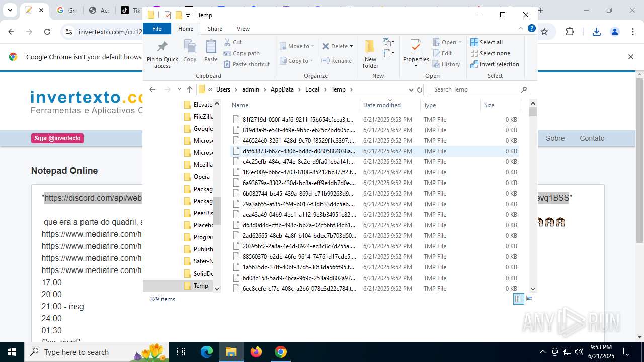
Task: Open Quick Access Toolbar dropdown arrow
Action: pos(188,15)
